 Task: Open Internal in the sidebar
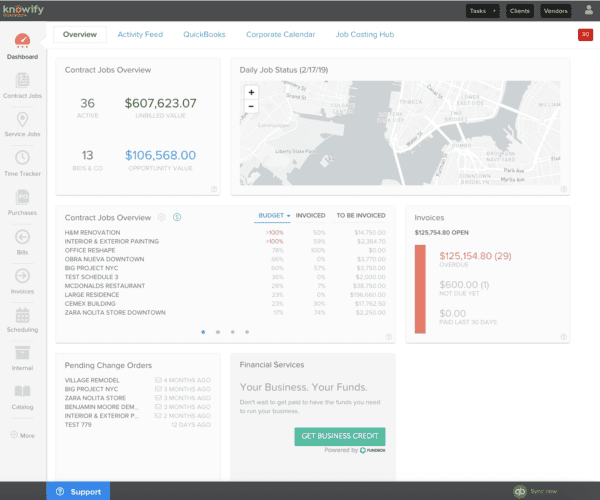22,358
